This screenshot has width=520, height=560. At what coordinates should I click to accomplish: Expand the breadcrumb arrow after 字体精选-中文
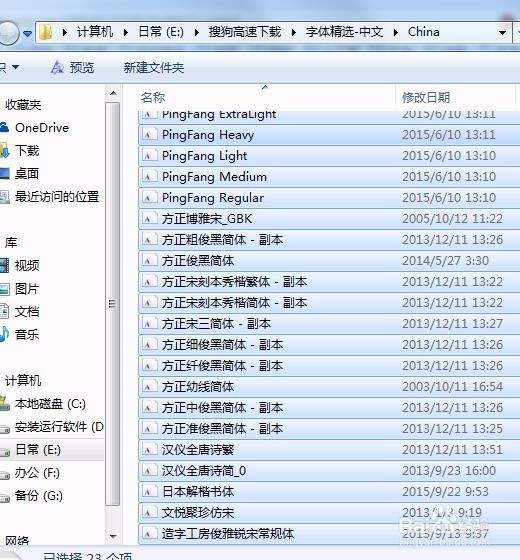click(x=396, y=32)
